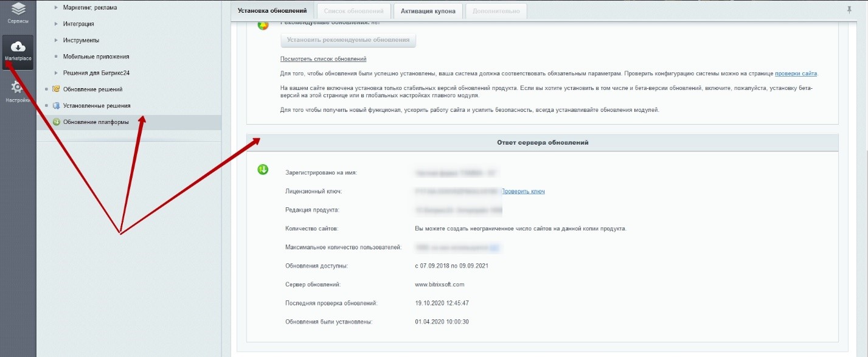Open the Сервисы section in sidebar
Screen dimensions: 868x357
point(18,13)
